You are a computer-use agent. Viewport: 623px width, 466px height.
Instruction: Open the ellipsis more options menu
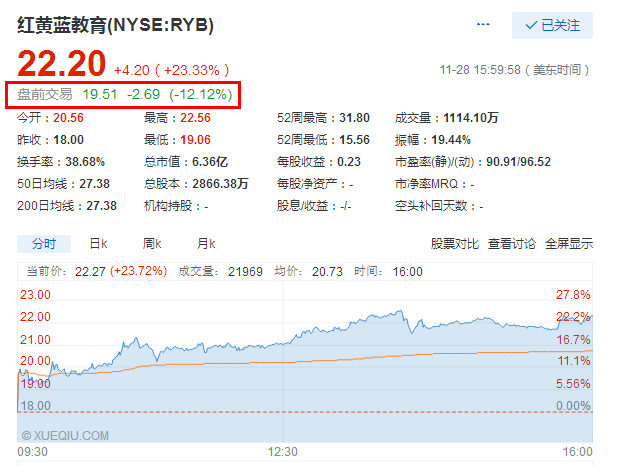pos(484,25)
